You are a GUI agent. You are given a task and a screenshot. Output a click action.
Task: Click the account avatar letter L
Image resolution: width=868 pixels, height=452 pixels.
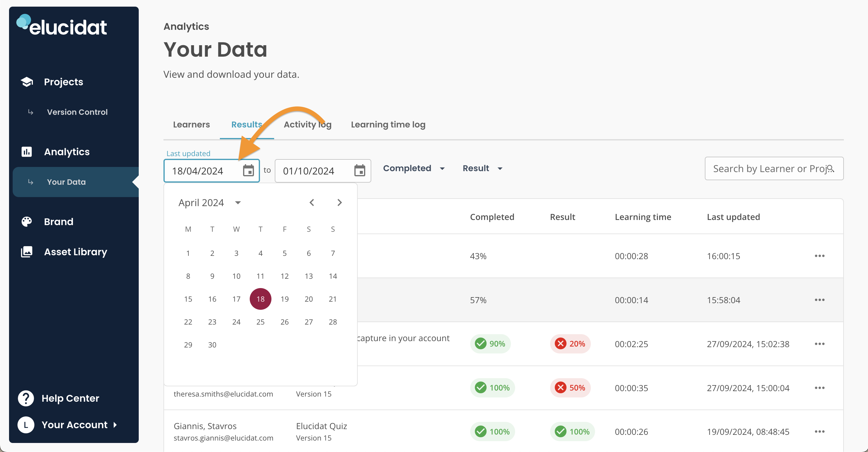coord(26,425)
